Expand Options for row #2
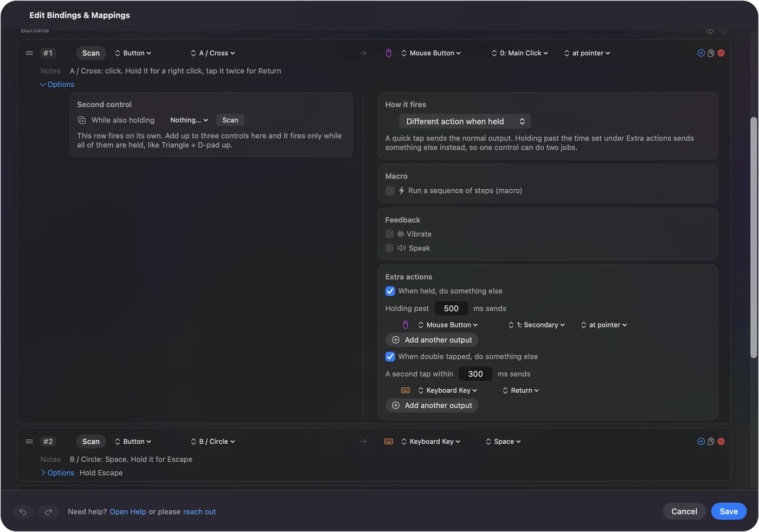This screenshot has width=759, height=532. coord(57,473)
